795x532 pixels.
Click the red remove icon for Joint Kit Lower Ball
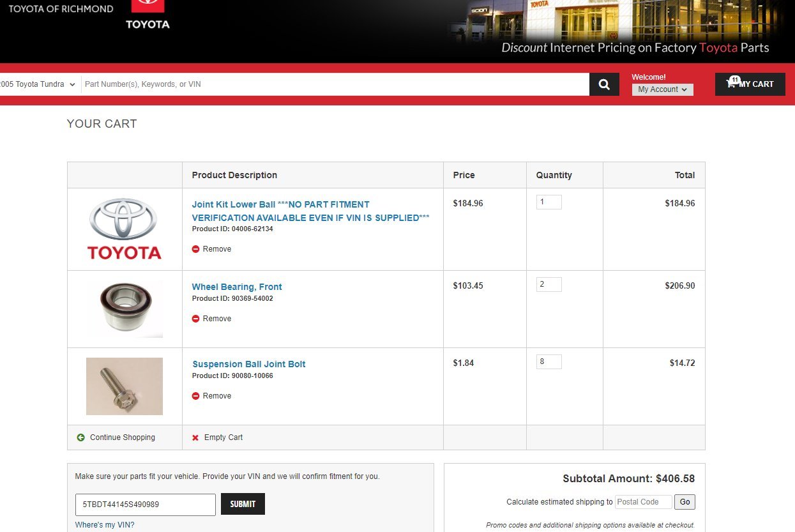[x=196, y=249]
